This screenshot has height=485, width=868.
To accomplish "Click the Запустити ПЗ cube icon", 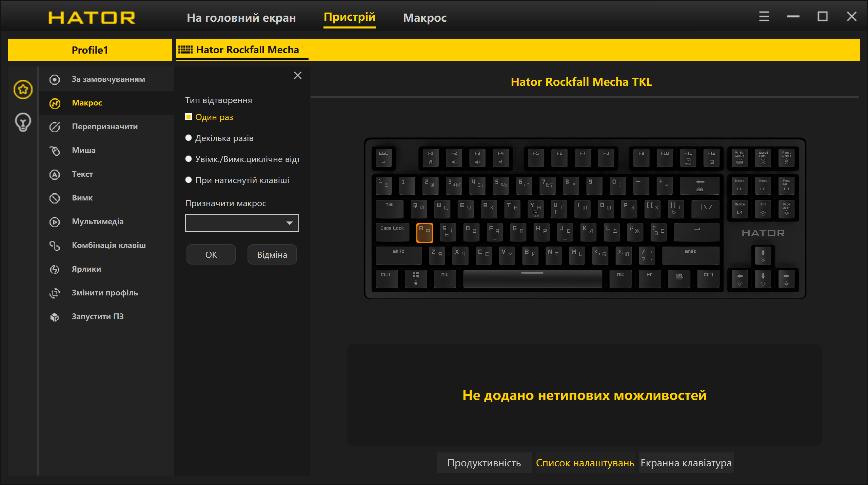I will 55,317.
